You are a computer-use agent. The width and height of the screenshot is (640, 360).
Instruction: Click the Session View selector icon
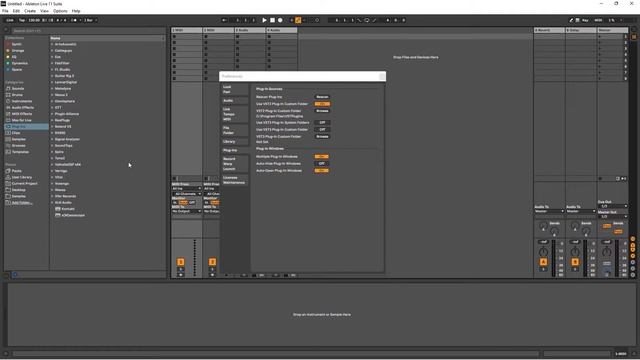[634, 37]
